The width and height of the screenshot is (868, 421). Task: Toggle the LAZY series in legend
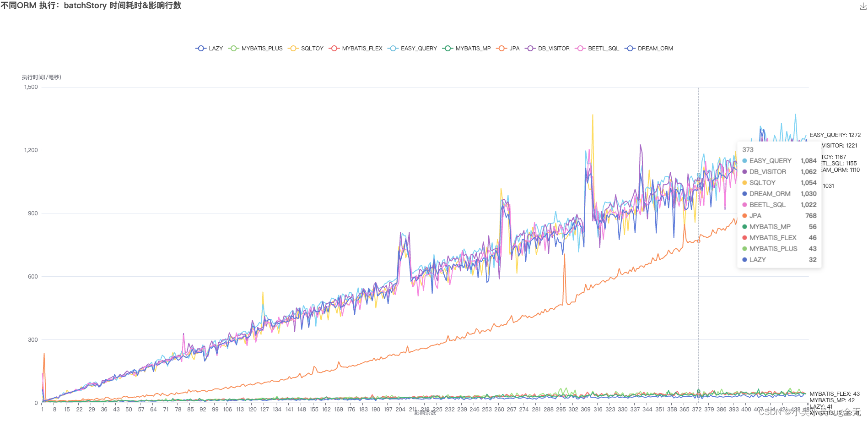tap(209, 49)
